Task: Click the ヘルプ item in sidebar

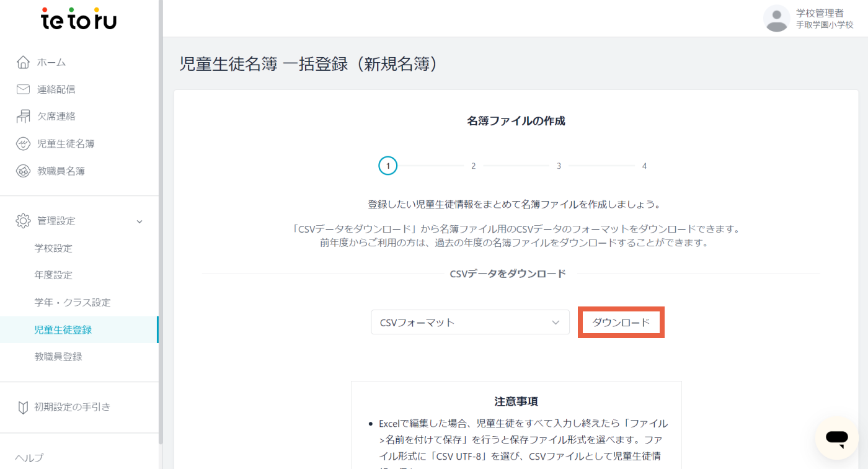Action: 29,458
